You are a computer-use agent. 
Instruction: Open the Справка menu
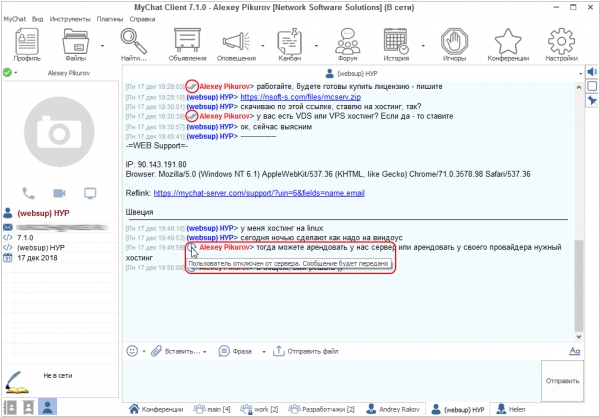(142, 19)
